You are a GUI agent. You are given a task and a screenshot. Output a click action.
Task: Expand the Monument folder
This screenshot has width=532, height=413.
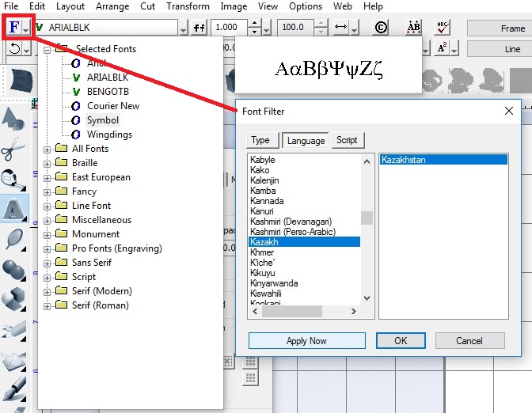pyautogui.click(x=47, y=235)
